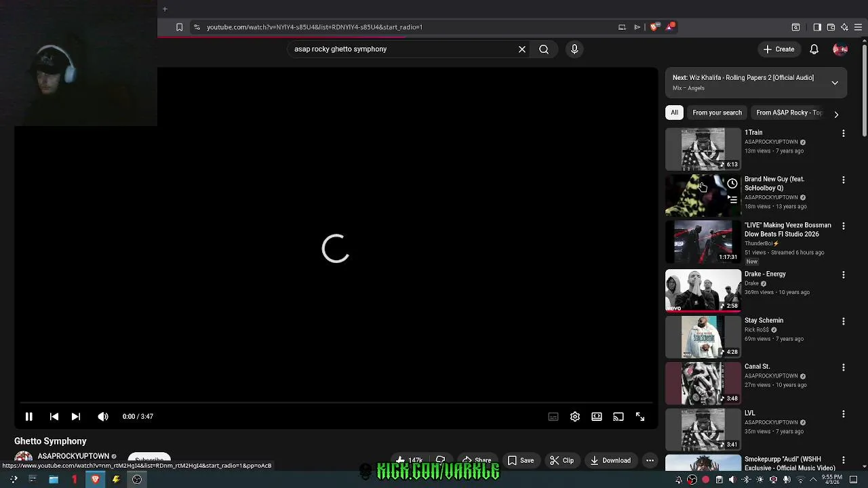Create a Clip of the video
This screenshot has height=488, width=868.
point(562,461)
